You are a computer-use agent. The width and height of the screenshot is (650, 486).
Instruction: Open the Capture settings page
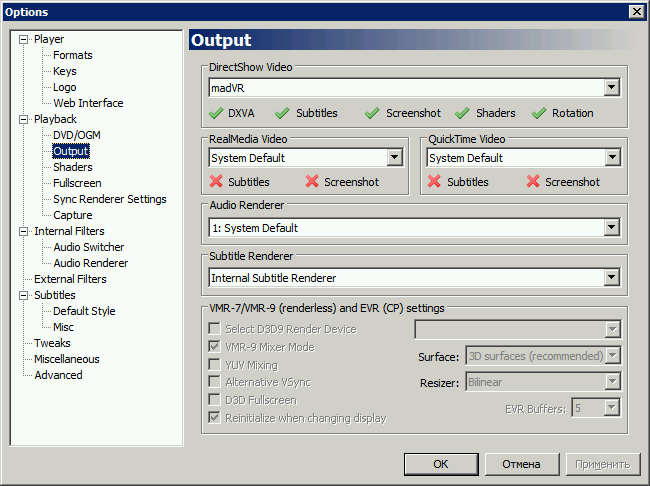click(x=73, y=215)
